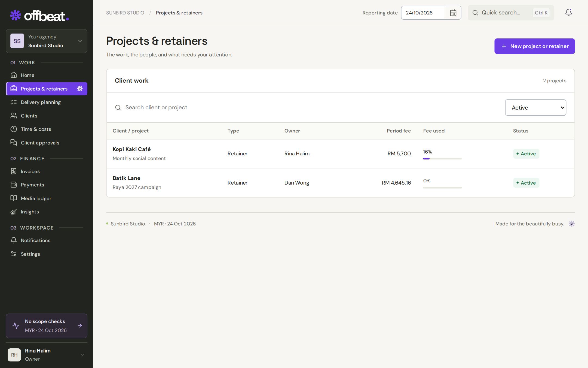Click the Period fee column header

(399, 131)
